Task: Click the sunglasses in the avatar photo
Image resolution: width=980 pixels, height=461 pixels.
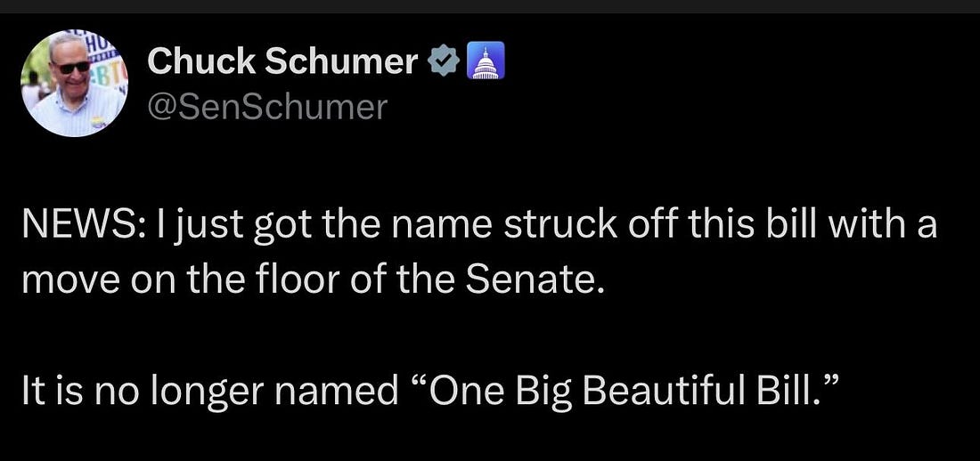Action: point(73,66)
